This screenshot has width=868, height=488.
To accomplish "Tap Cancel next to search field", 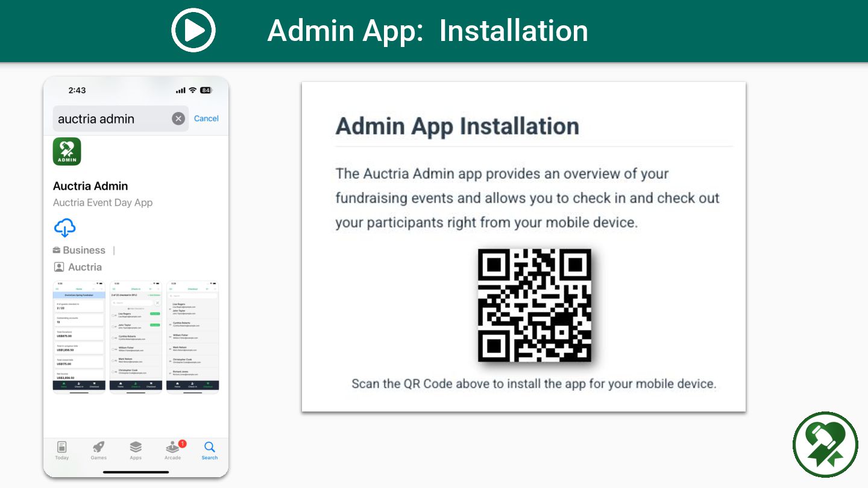I will coord(206,119).
